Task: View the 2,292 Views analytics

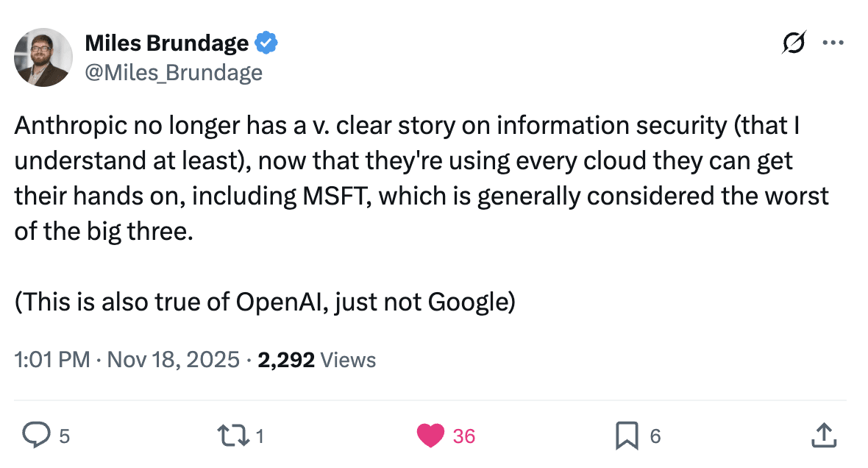Action: tap(317, 360)
